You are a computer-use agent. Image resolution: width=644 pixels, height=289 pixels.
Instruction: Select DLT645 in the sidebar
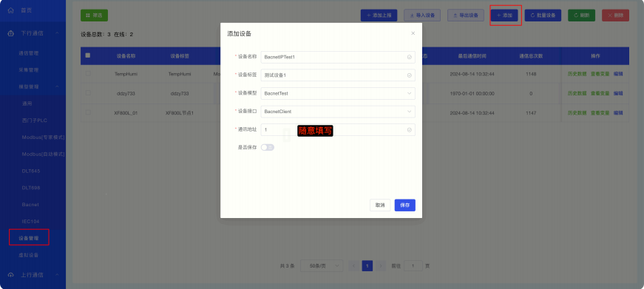pos(31,171)
